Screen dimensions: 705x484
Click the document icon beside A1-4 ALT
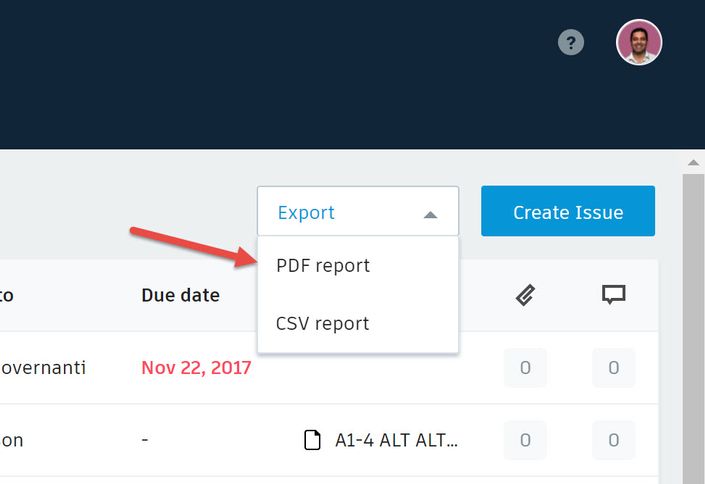312,440
